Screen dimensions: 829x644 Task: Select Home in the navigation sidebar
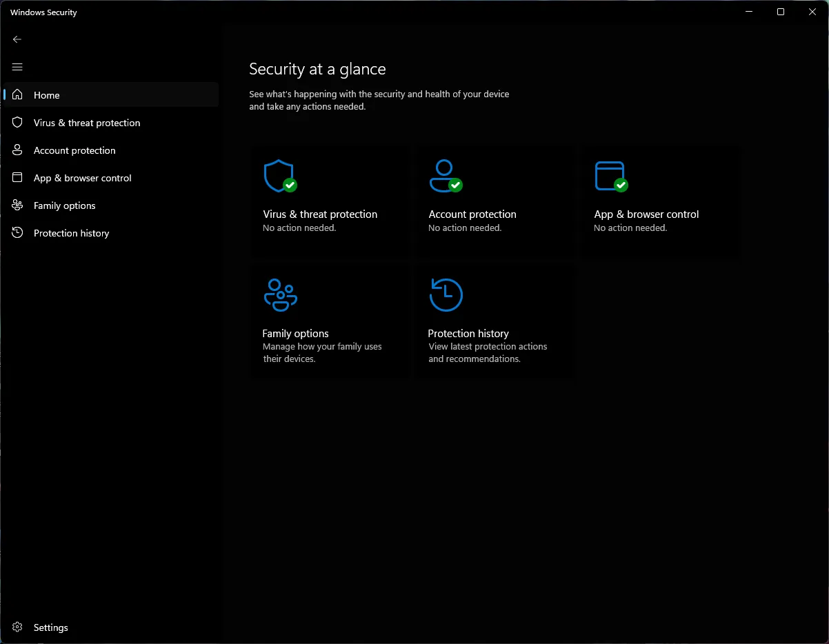point(46,94)
